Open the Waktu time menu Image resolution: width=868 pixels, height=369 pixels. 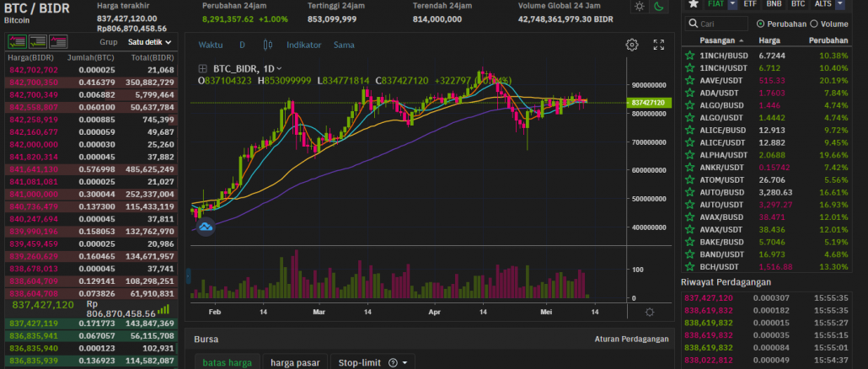click(x=211, y=45)
